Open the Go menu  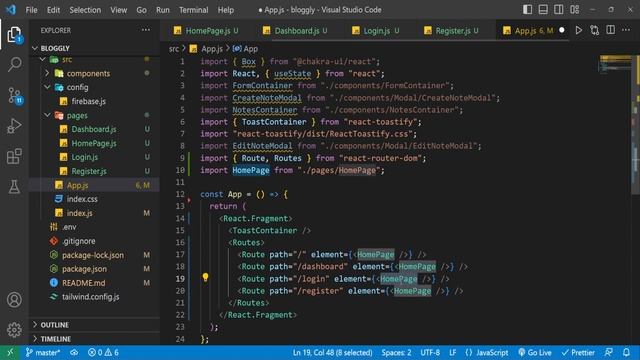[141, 10]
